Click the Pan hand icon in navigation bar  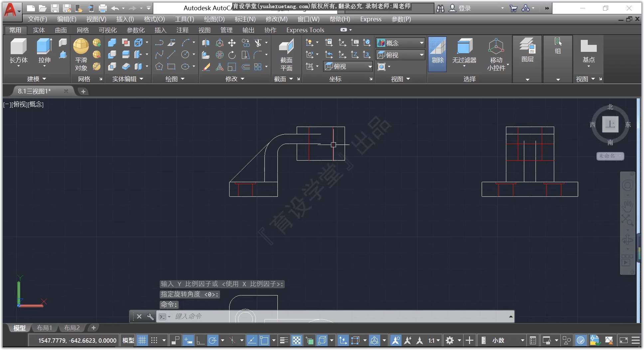click(627, 206)
